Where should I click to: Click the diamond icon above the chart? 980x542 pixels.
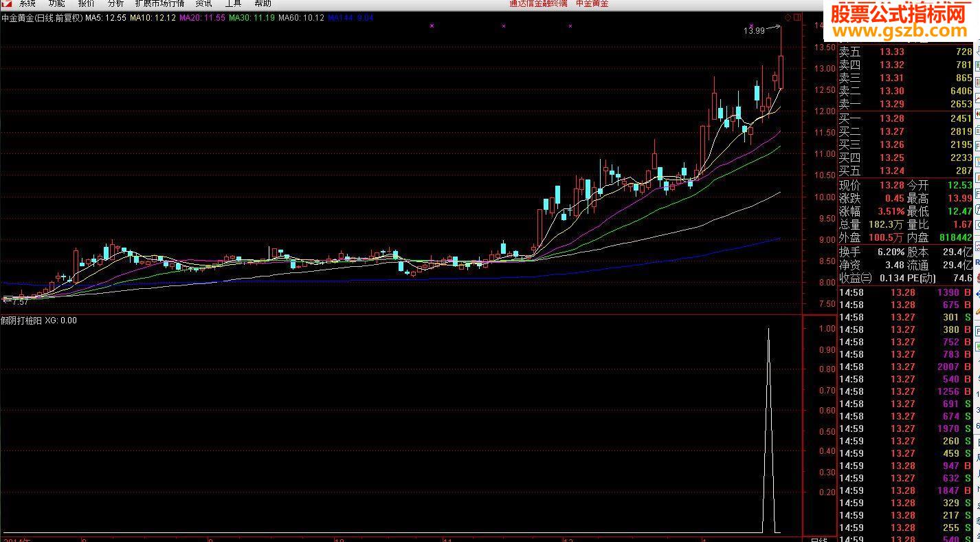[x=788, y=18]
